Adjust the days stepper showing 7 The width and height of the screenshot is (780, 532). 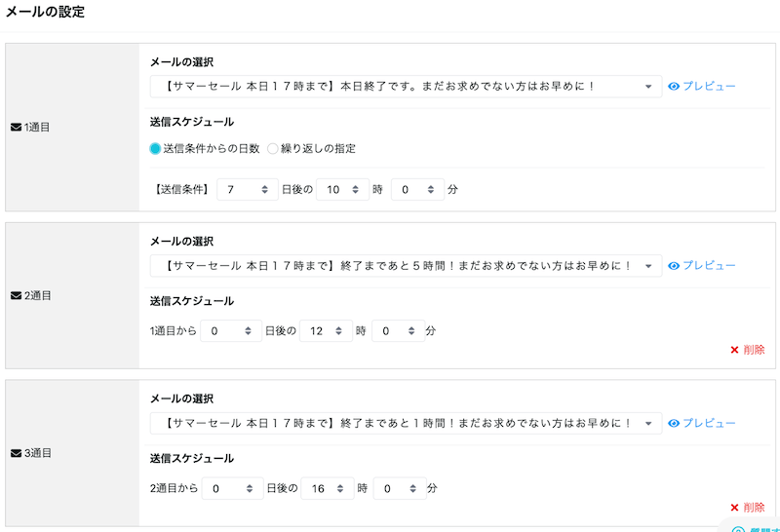264,190
